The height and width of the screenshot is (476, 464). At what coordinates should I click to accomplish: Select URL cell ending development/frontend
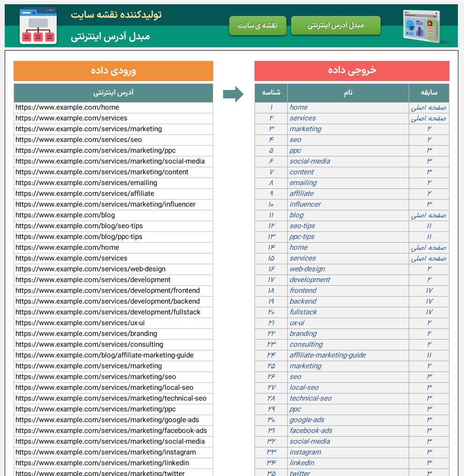(x=113, y=291)
